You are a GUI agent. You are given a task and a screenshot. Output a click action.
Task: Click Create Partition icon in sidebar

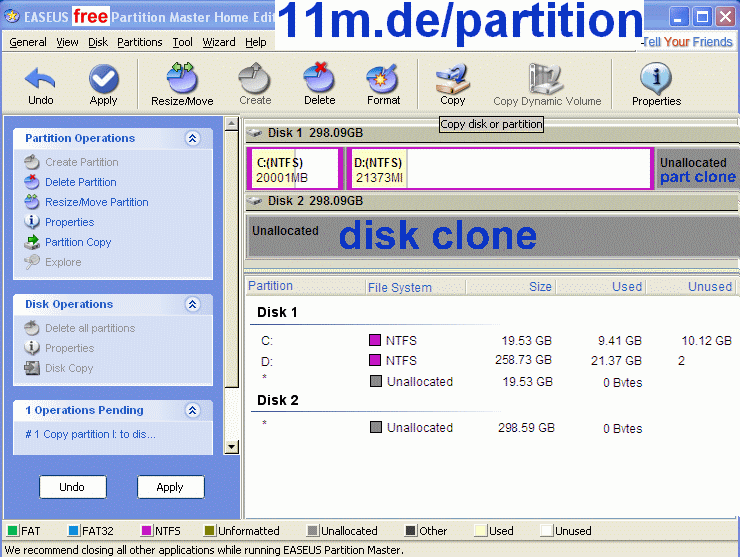pos(32,162)
